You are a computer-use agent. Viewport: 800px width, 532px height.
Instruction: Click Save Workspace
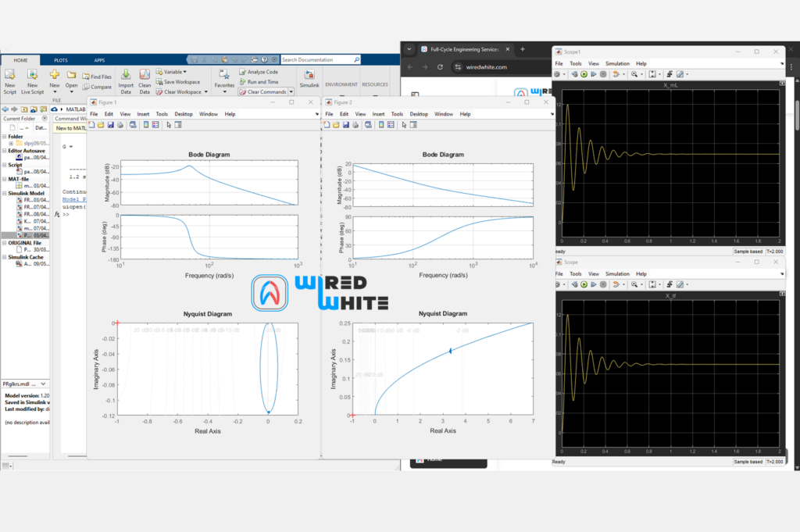[x=178, y=81]
